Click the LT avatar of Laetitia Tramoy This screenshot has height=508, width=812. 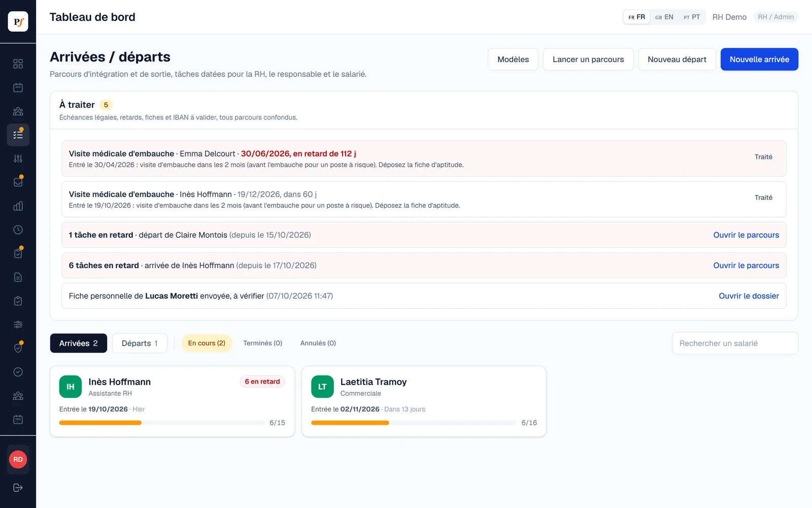point(322,387)
